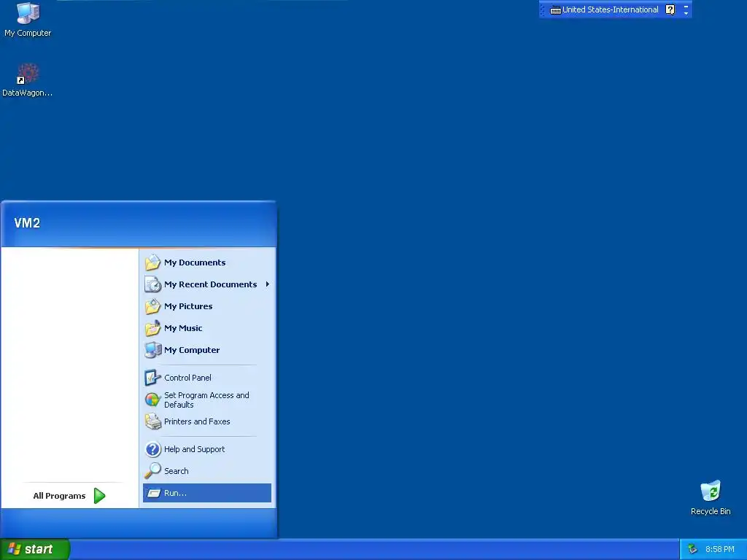Image resolution: width=747 pixels, height=560 pixels.
Task: Click the My Music folder icon
Action: point(152,328)
